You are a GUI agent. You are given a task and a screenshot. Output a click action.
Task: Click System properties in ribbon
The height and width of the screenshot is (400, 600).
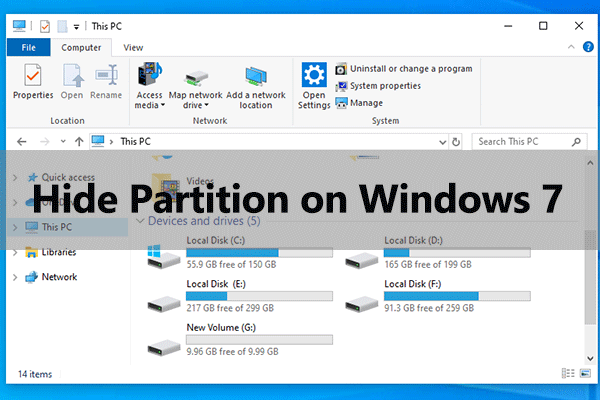coord(378,86)
